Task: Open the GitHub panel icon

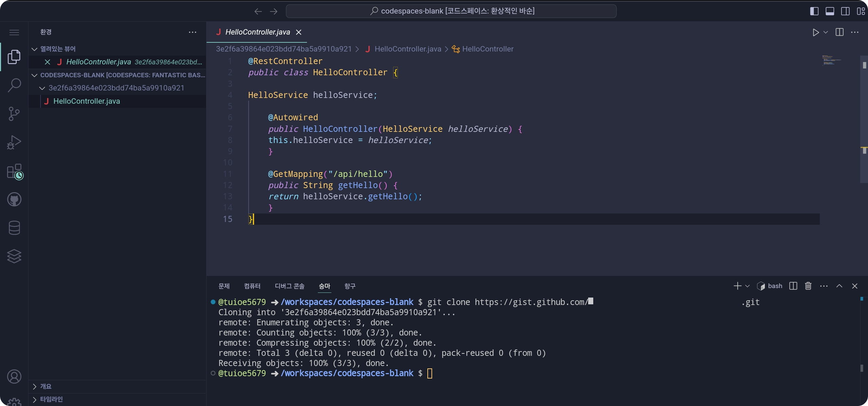Action: tap(14, 200)
